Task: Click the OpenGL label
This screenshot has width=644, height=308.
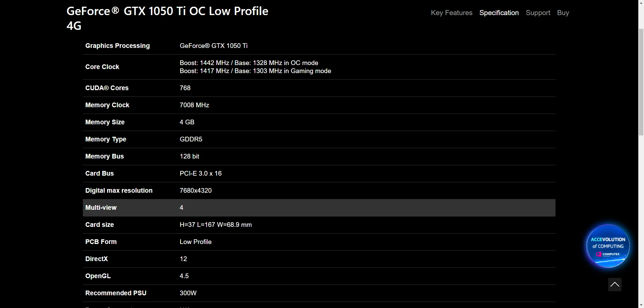Action: click(x=98, y=276)
